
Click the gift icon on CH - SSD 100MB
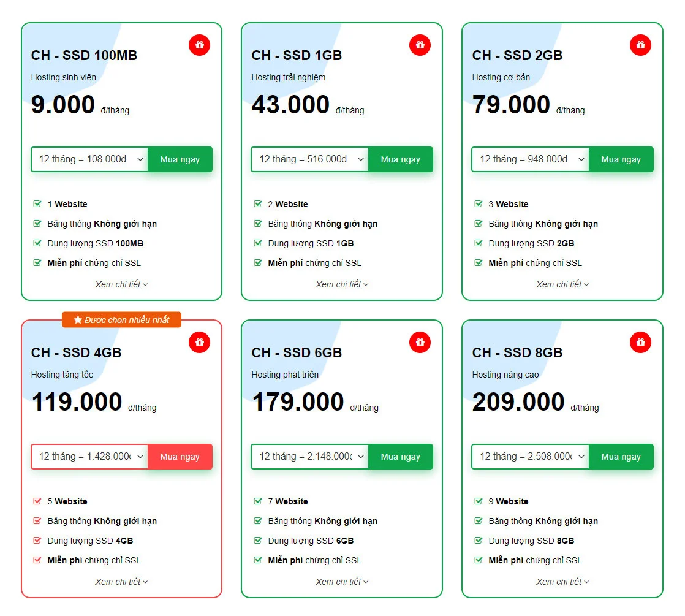coord(199,45)
